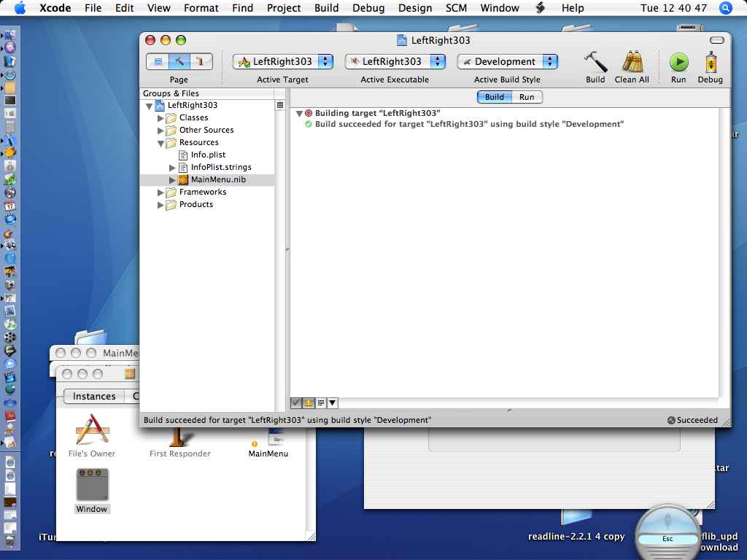Click the Clean All broom icon
The height and width of the screenshot is (560, 747).
pyautogui.click(x=632, y=62)
